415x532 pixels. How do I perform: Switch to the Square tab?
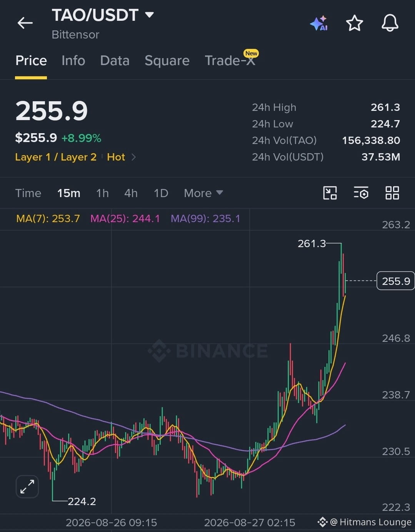(167, 60)
